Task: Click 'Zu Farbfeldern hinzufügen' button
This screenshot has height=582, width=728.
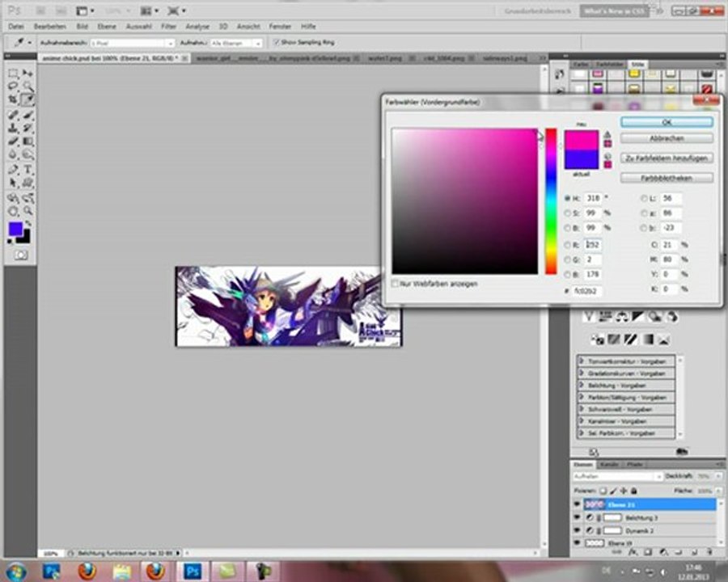Action: click(x=667, y=158)
